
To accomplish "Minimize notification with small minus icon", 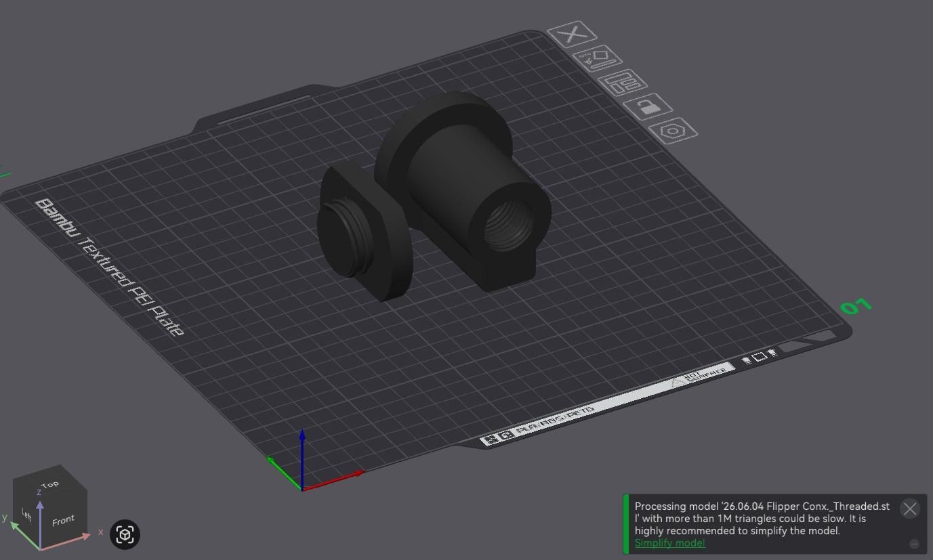I will click(914, 544).
